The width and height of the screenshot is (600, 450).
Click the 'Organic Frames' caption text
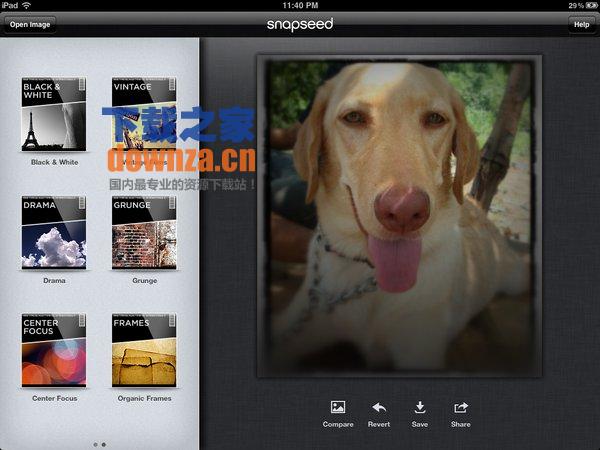click(x=145, y=398)
